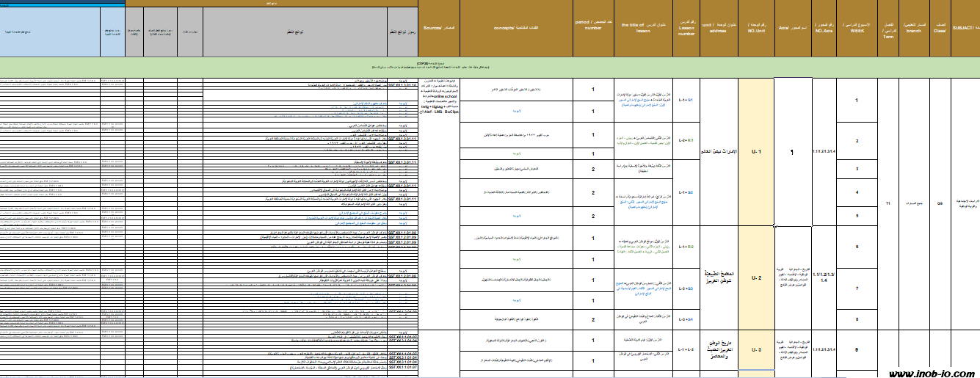The height and width of the screenshot is (378, 980).
Task: Select the Class column header
Action: click(x=940, y=28)
